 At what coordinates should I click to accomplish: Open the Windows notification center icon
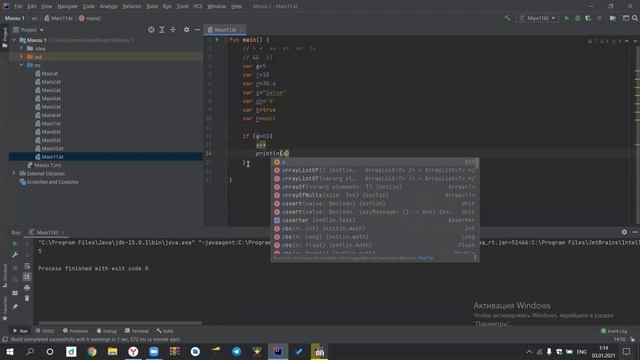(x=627, y=352)
